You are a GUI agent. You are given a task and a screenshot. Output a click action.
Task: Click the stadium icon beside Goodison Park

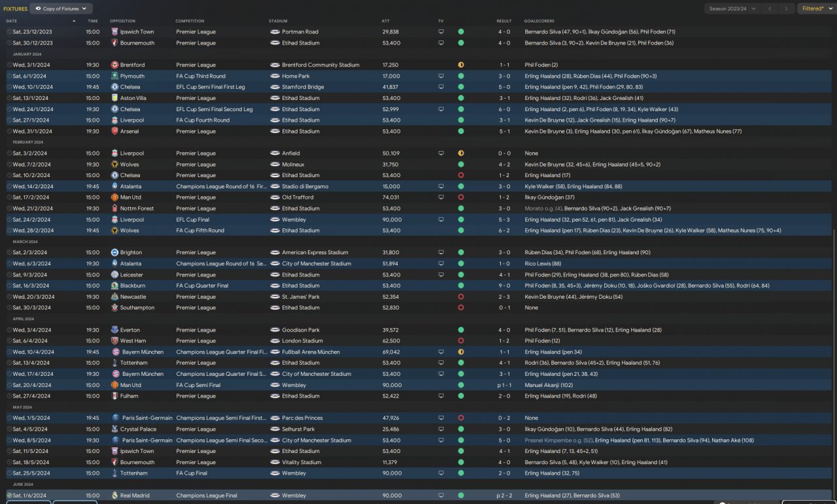coord(275,330)
